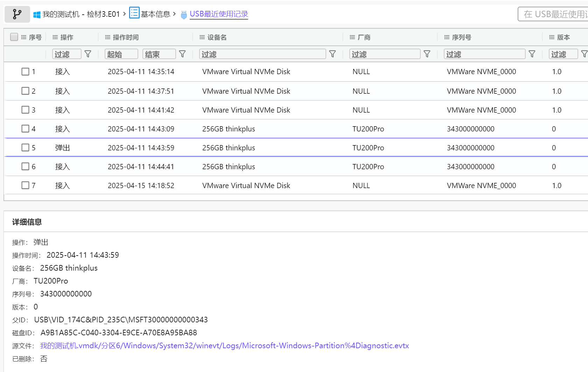The width and height of the screenshot is (588, 372).
Task: Check the box for row 3
Action: (25, 110)
